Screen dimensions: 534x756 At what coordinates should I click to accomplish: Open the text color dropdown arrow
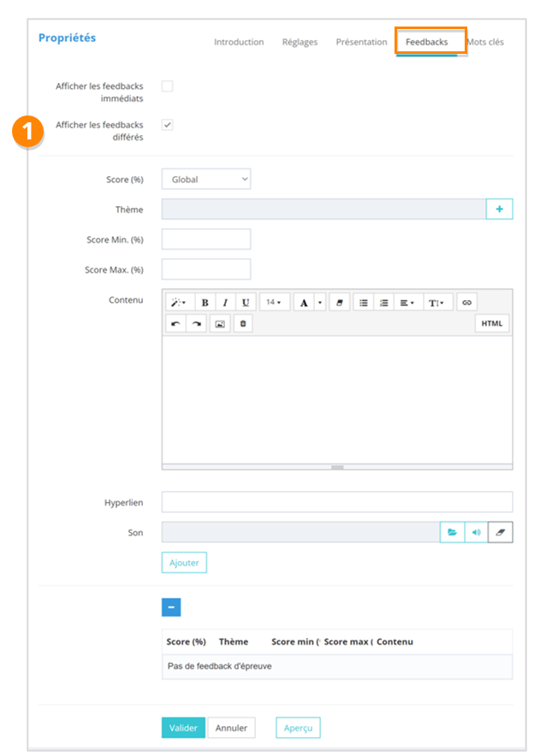[x=320, y=303]
